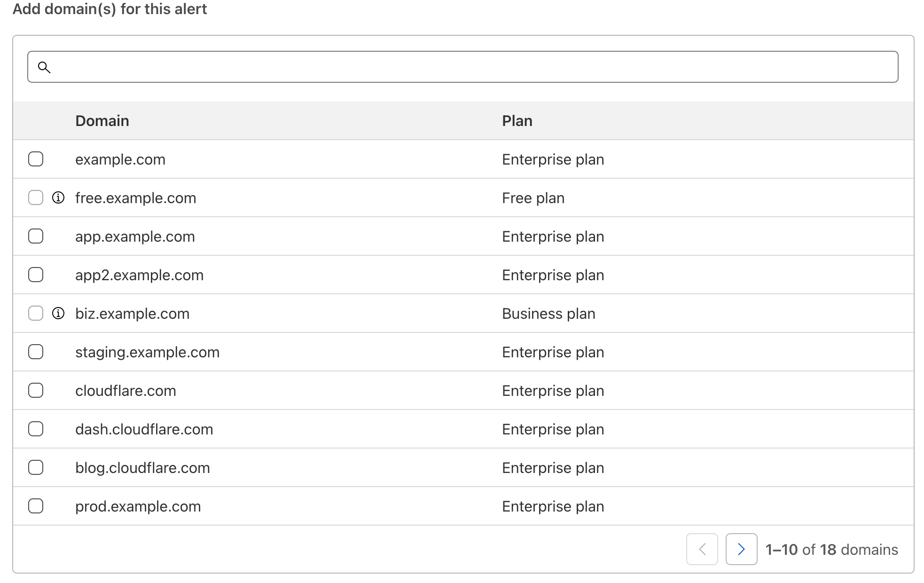The image size is (924, 583).
Task: Click the blog.cloudflare.com domain name
Action: [142, 468]
